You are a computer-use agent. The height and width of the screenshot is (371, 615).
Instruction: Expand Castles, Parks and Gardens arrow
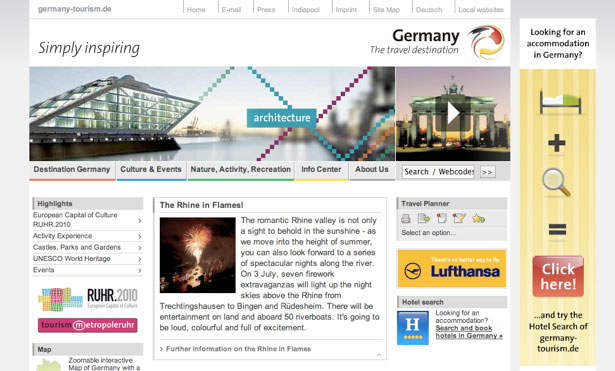140,248
